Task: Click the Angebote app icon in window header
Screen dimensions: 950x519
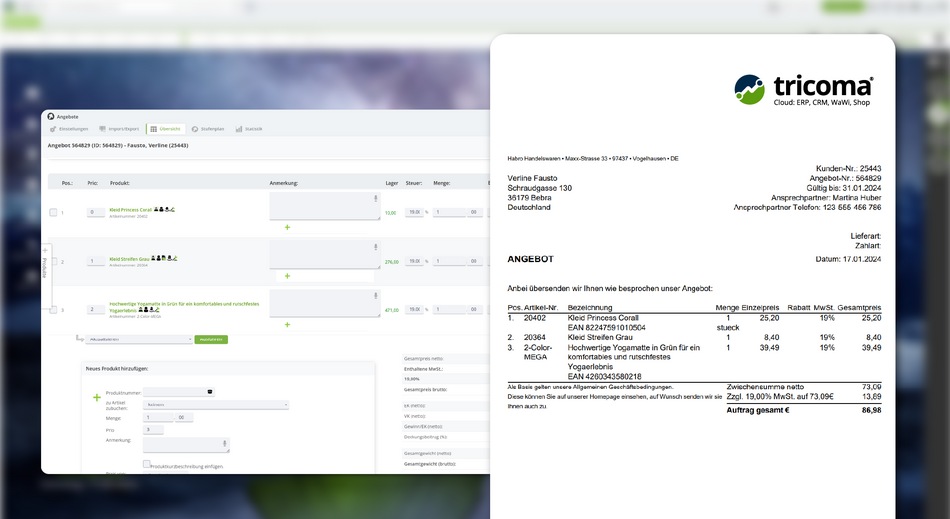Action: [51, 116]
